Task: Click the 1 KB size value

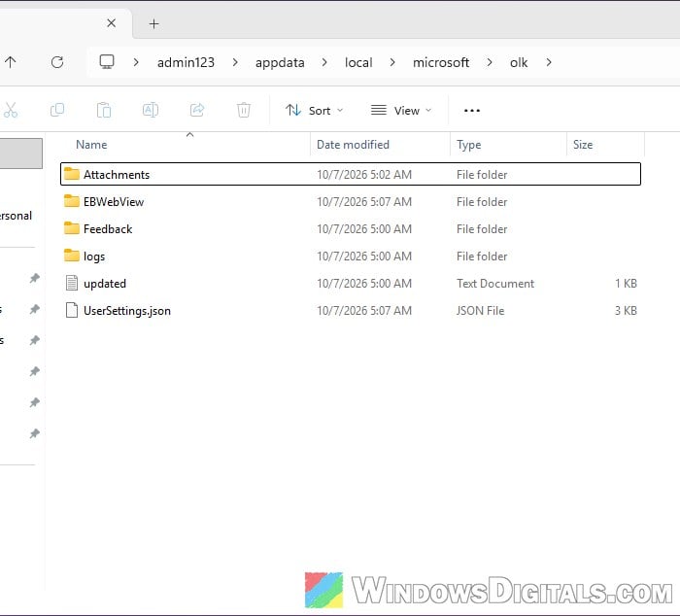Action: (x=626, y=284)
